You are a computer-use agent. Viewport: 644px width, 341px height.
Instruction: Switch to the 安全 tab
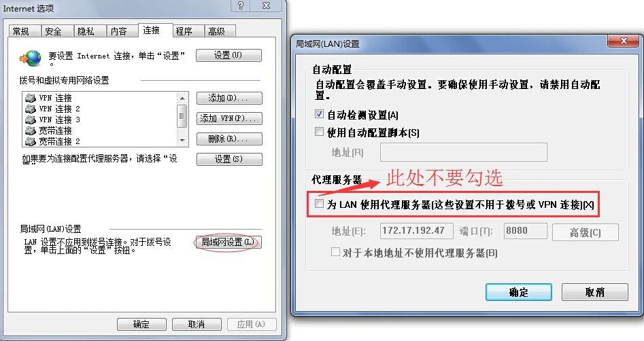[x=54, y=31]
